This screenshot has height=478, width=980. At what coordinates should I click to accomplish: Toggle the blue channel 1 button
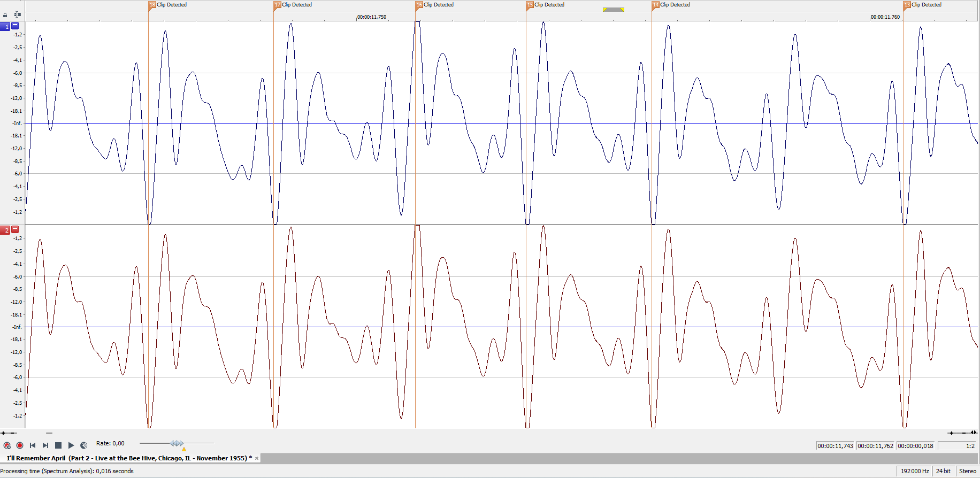click(5, 26)
